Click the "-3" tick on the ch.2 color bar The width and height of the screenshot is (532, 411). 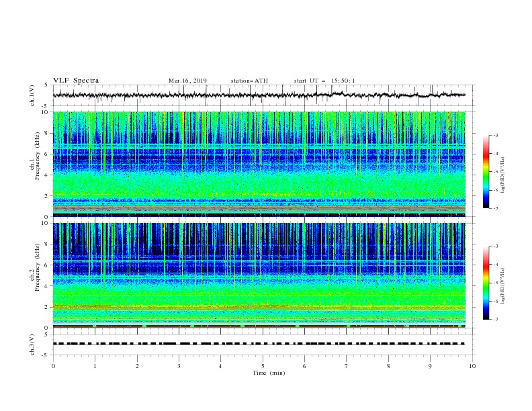click(495, 246)
